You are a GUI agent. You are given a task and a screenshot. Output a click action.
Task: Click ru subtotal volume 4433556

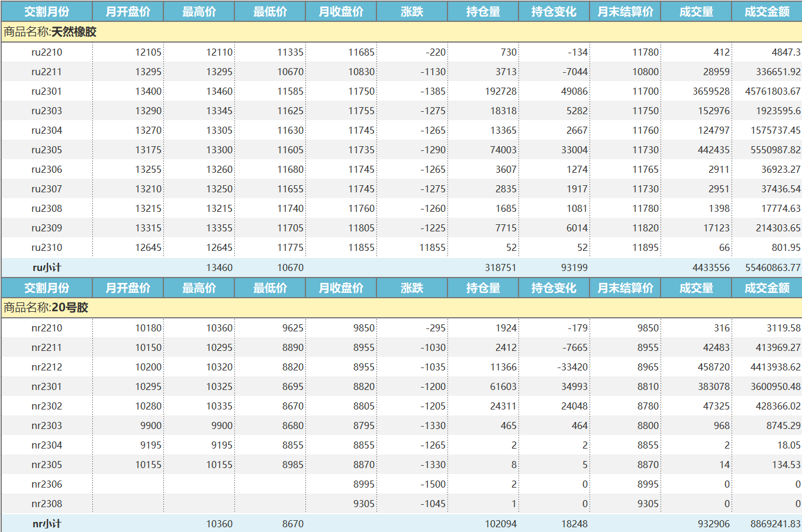point(711,267)
